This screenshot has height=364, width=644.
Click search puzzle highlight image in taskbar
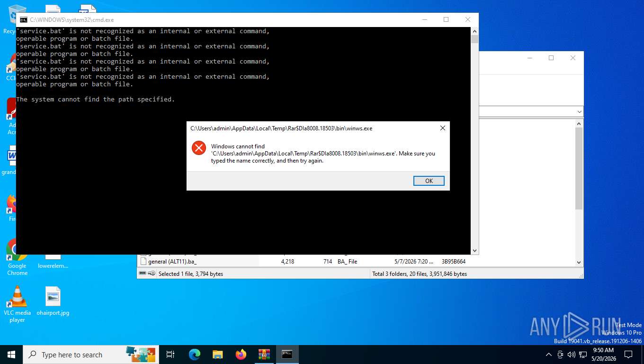[x=141, y=354]
